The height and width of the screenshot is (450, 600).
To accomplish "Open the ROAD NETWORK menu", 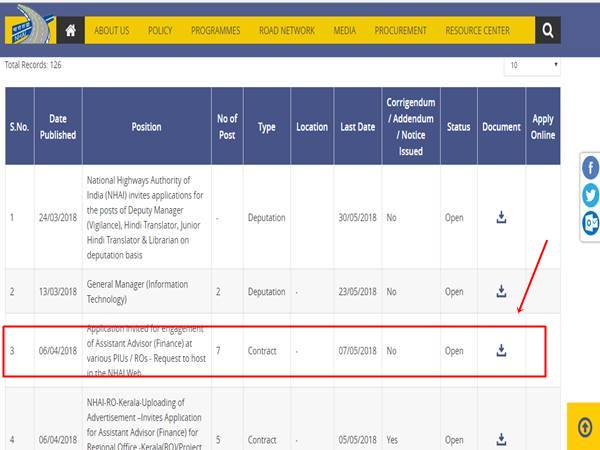I will point(287,31).
